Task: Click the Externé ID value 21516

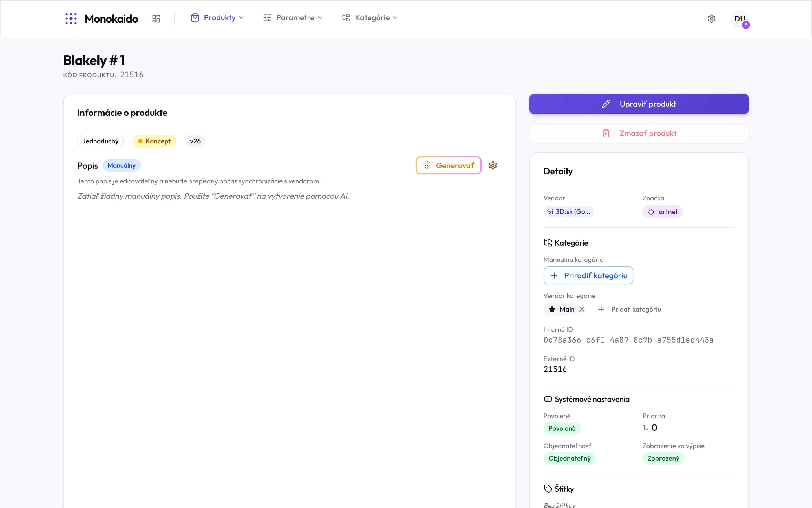Action: tap(555, 369)
